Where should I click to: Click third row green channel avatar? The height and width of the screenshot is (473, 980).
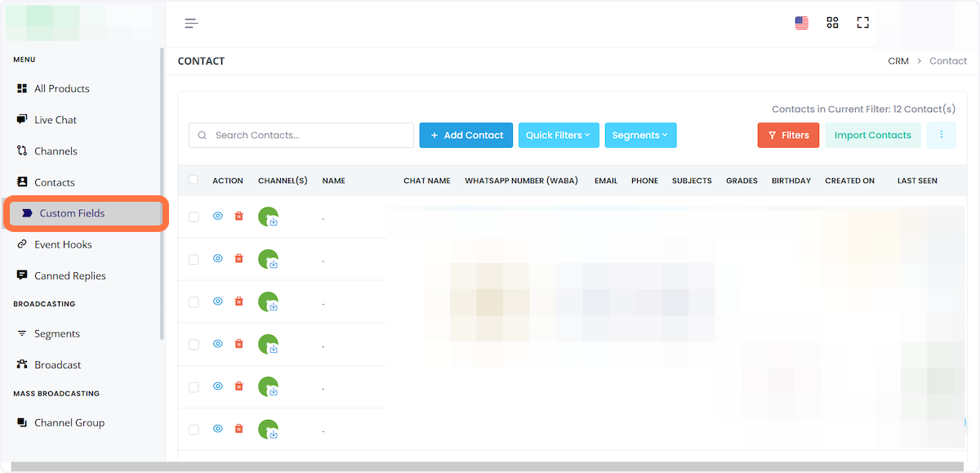point(269,301)
